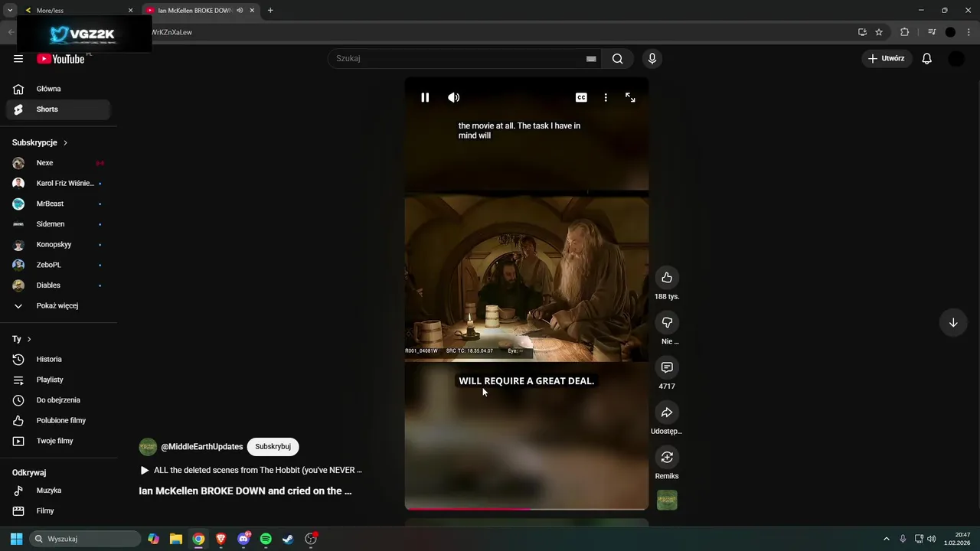
Task: Toggle closed captions on the Short
Action: (x=581, y=97)
